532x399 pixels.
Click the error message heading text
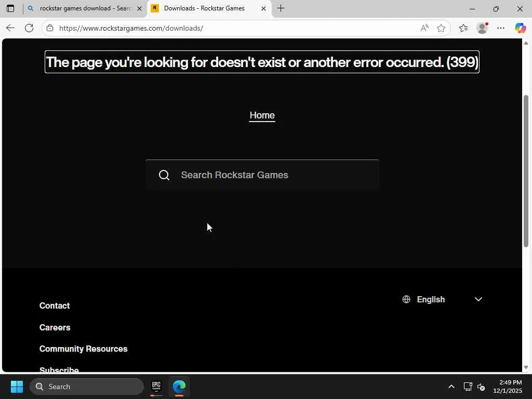coord(262,62)
